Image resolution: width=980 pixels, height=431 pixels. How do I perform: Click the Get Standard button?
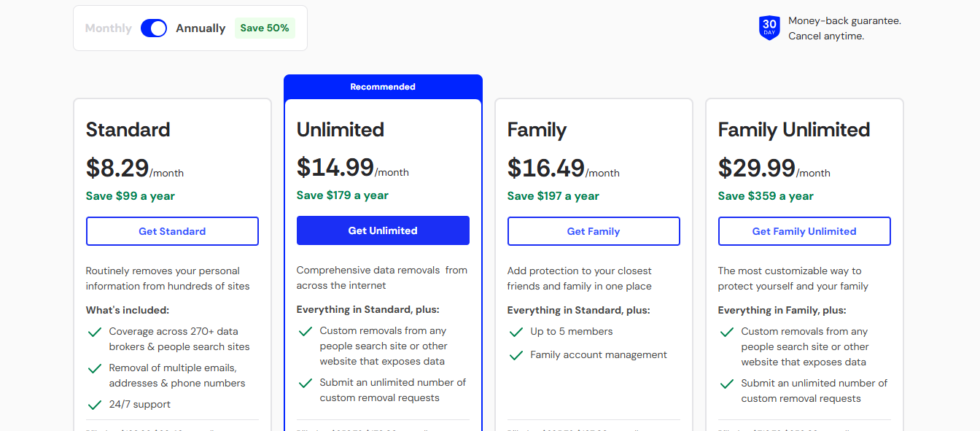tap(172, 231)
